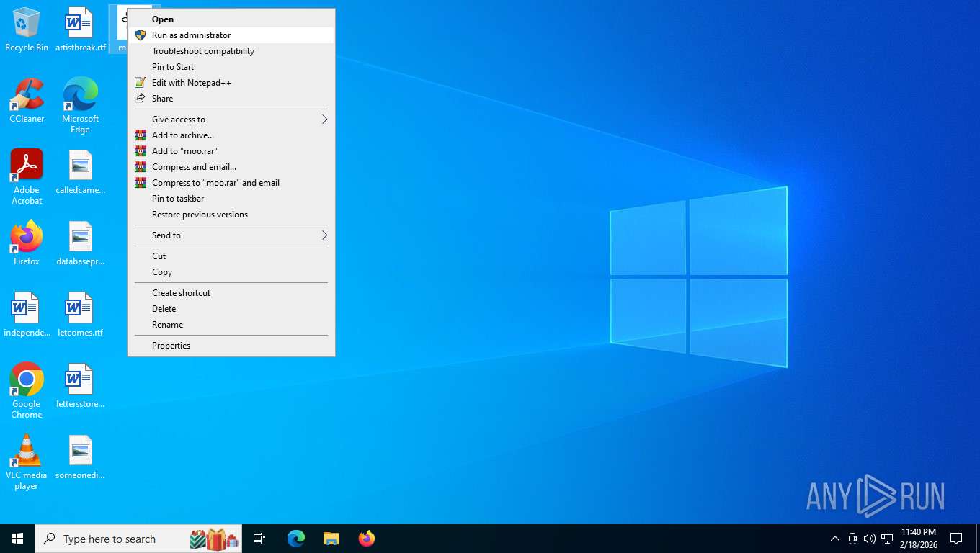Show hidden system tray icons
The image size is (980, 553).
click(835, 539)
